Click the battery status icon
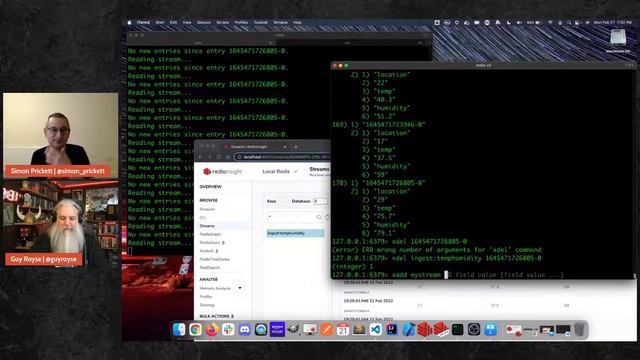The width and height of the screenshot is (640, 360). point(538,22)
